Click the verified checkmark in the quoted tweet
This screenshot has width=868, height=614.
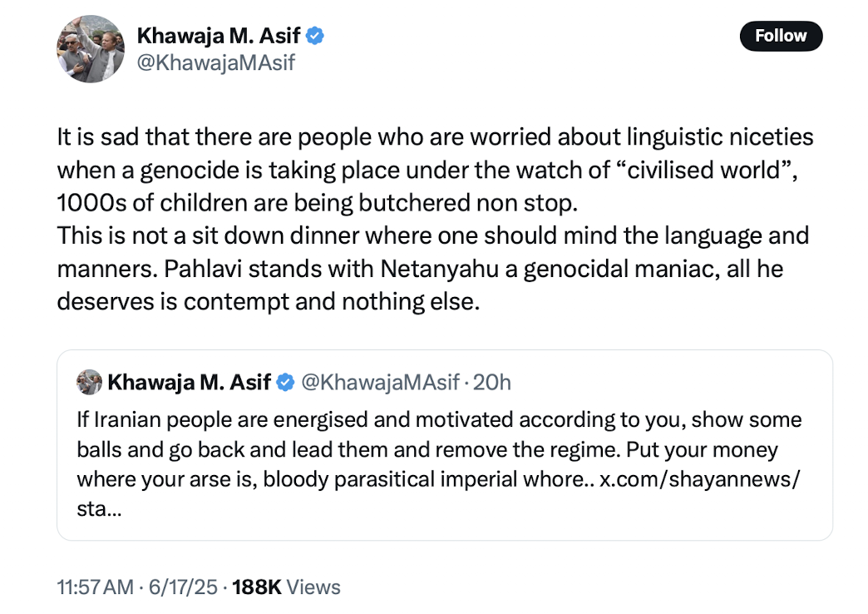point(286,382)
